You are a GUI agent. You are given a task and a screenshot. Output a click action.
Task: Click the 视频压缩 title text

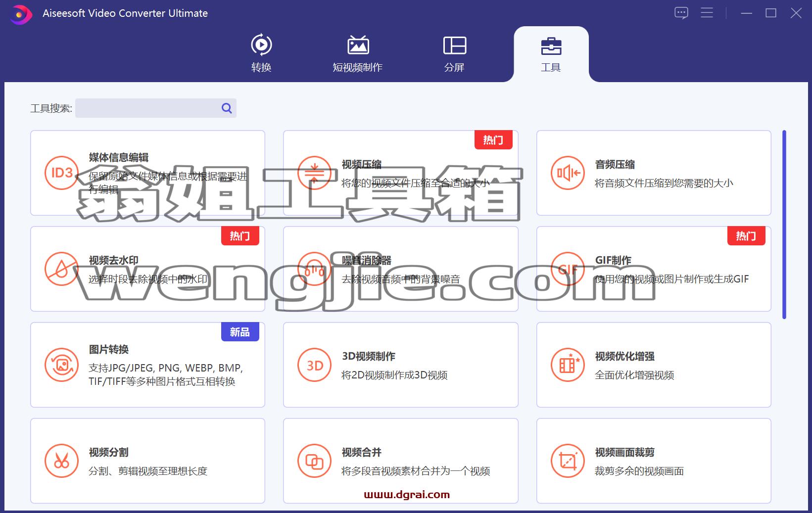click(x=362, y=164)
